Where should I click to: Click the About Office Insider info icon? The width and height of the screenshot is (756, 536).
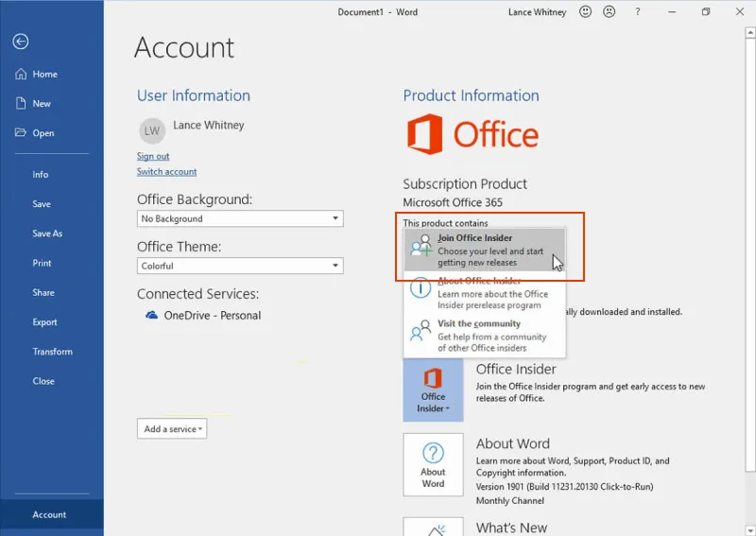pos(421,288)
